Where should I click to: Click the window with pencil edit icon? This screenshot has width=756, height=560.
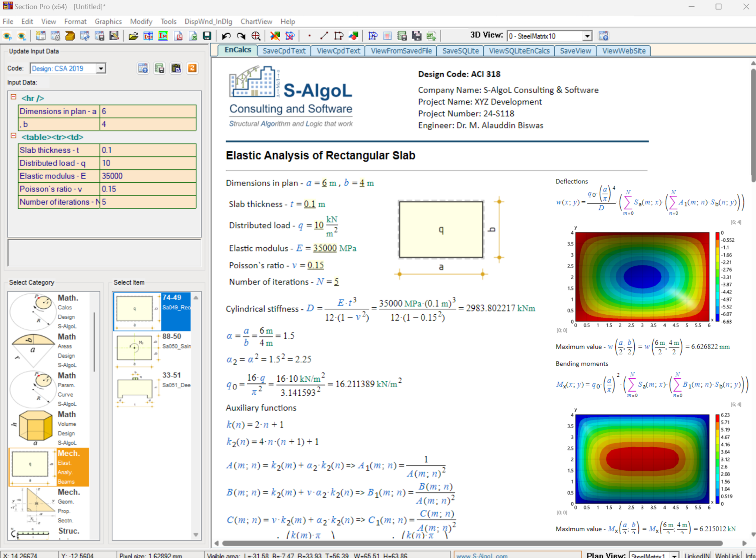point(114,36)
